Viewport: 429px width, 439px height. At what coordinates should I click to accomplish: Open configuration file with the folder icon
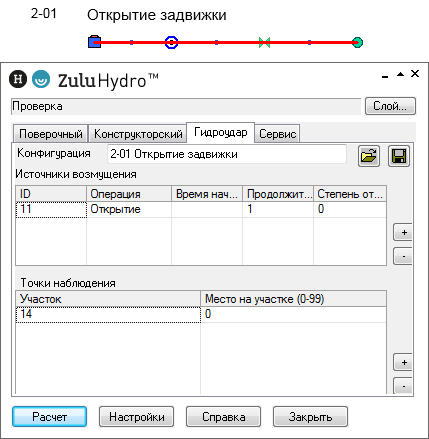click(x=369, y=156)
